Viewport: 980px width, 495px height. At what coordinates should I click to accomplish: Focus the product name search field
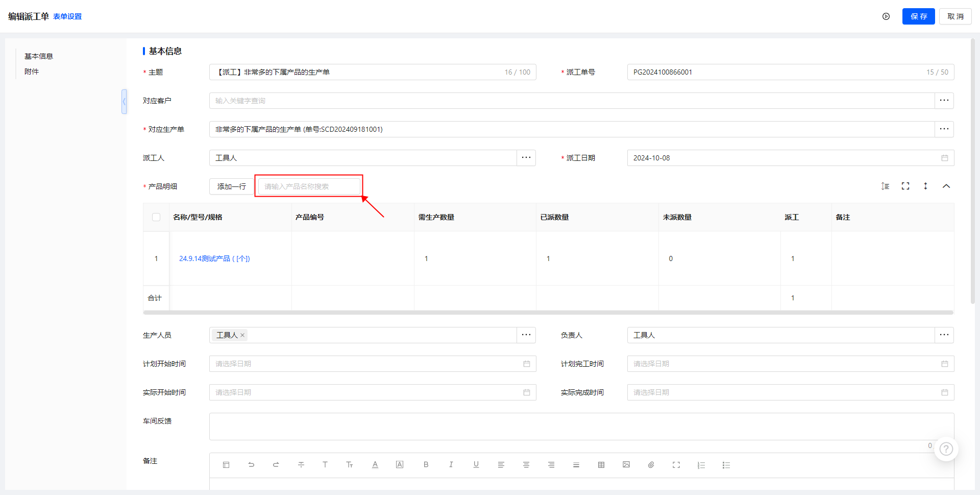coord(309,186)
